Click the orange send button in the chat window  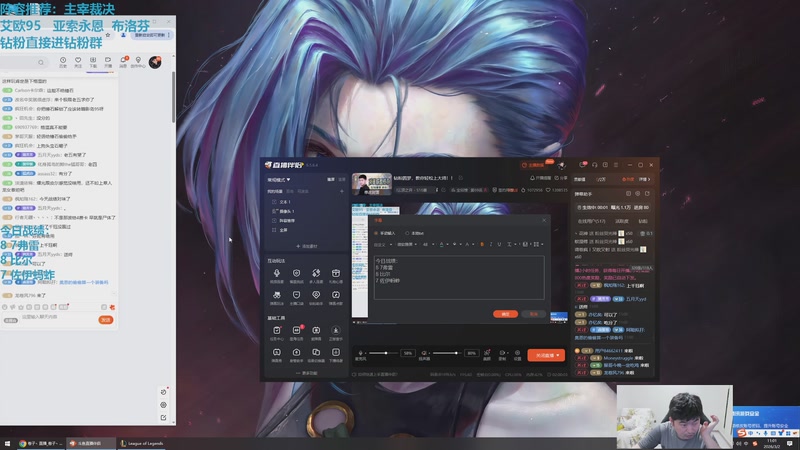tap(106, 320)
